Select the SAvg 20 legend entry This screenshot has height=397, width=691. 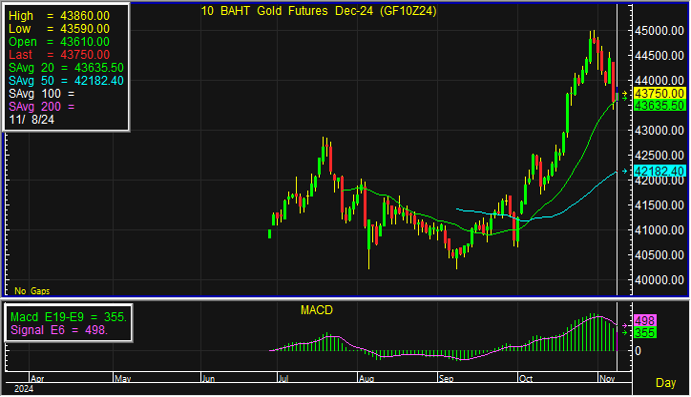(66, 68)
